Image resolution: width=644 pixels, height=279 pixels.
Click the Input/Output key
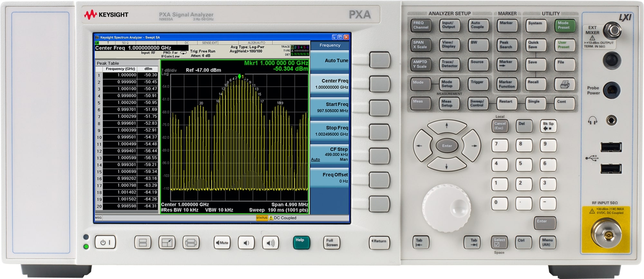[x=450, y=26]
